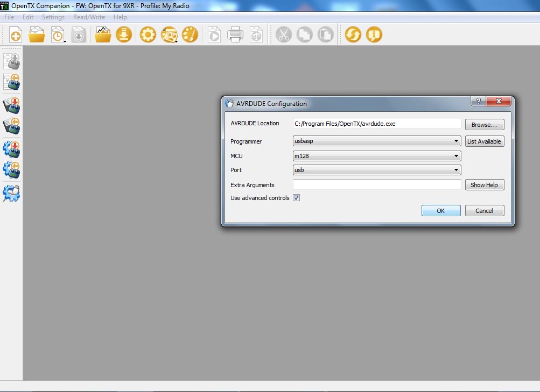Click the AVRDUDE Location path field

[x=377, y=124]
